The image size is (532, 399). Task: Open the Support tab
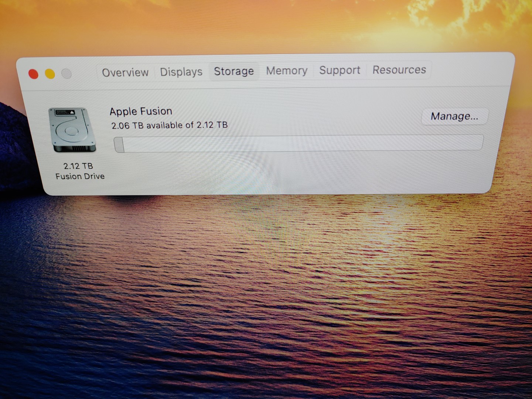(340, 70)
